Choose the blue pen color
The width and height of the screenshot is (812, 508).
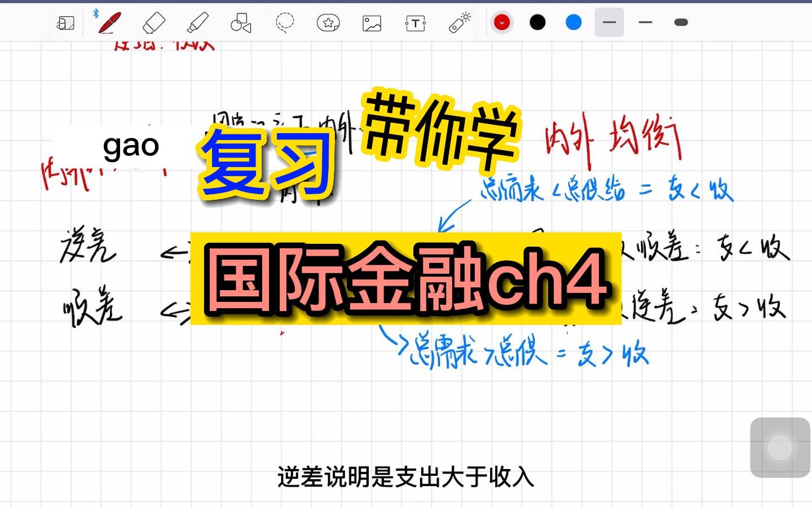tap(573, 23)
